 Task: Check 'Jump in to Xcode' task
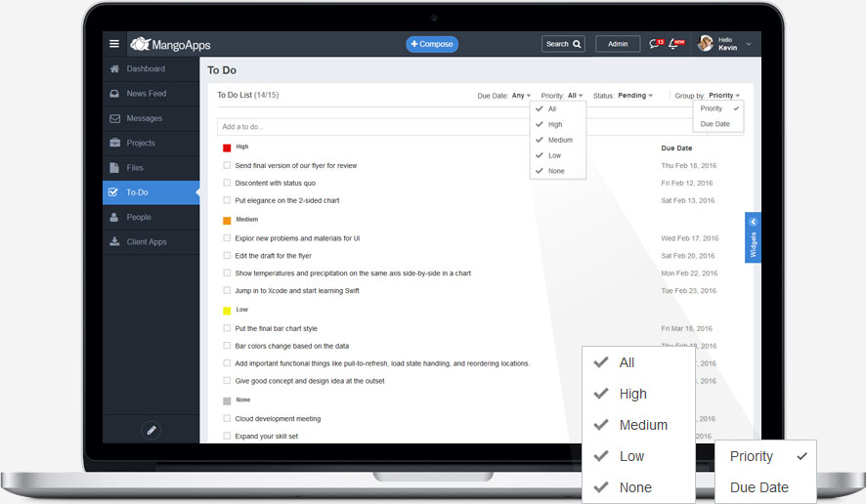tap(227, 290)
